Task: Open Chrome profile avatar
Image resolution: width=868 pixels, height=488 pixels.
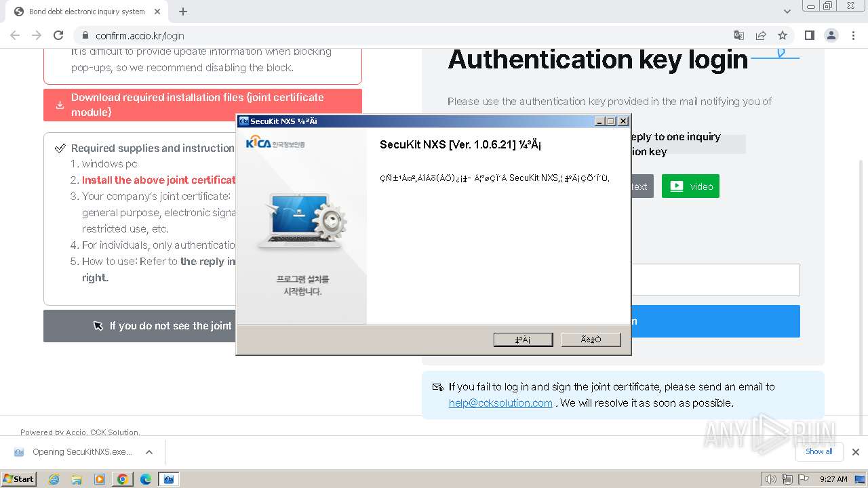Action: [x=831, y=35]
